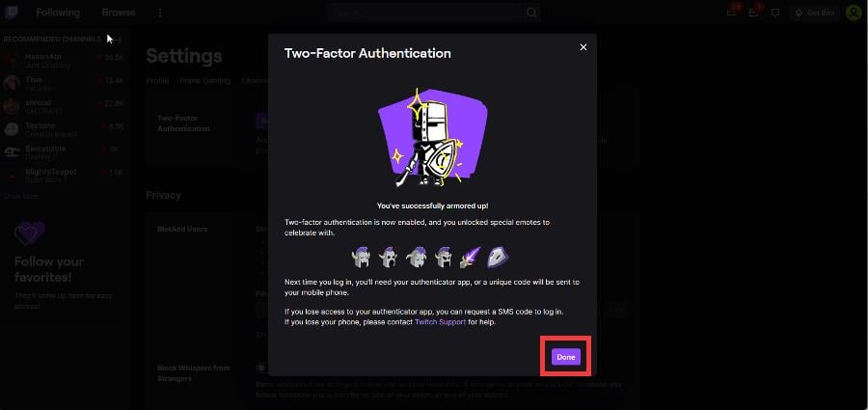Open the green user avatar menu

854,13
